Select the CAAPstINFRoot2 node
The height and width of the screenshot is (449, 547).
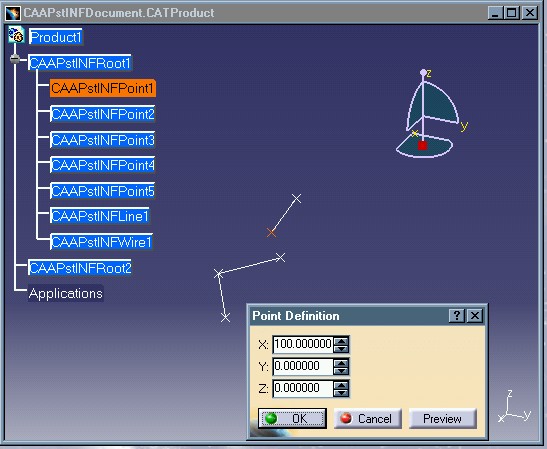[80, 268]
